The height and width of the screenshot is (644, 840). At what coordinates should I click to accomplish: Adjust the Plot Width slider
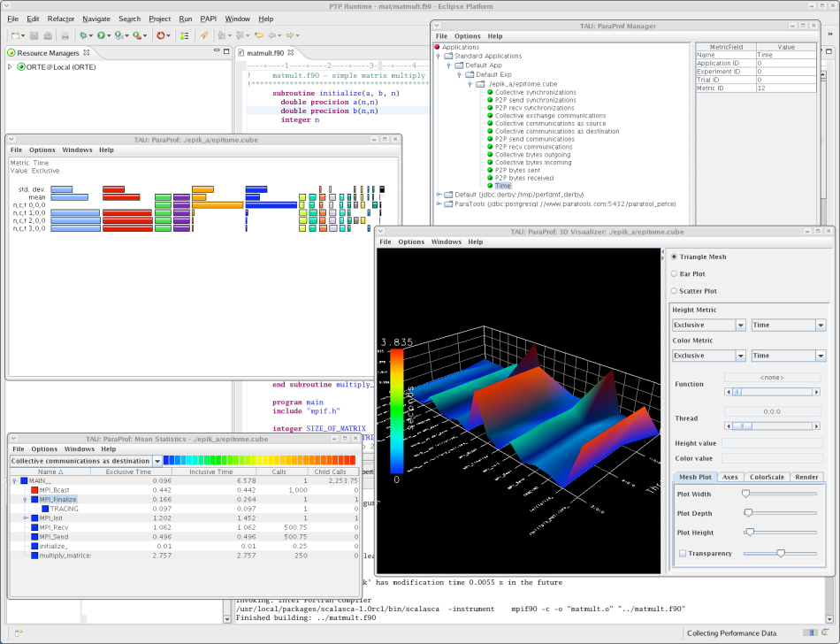point(745,494)
